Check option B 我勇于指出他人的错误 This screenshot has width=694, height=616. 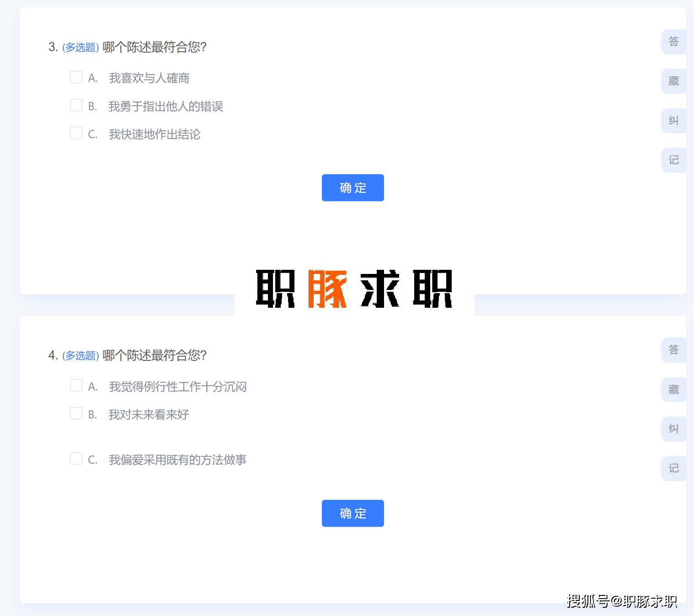76,105
